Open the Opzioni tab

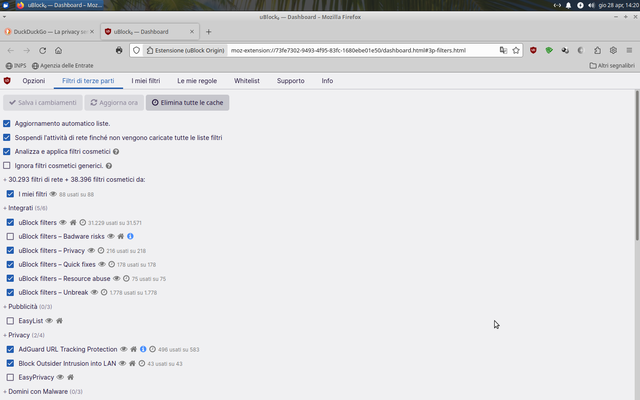[33, 81]
